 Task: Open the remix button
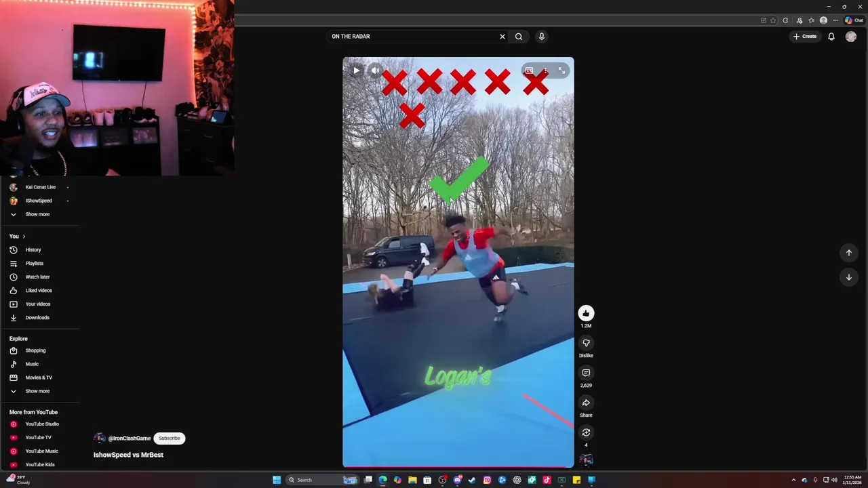pyautogui.click(x=586, y=432)
